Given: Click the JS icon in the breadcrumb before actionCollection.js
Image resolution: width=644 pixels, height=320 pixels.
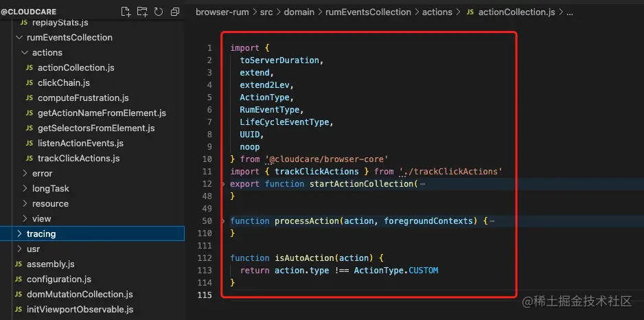Looking at the screenshot, I should point(471,12).
